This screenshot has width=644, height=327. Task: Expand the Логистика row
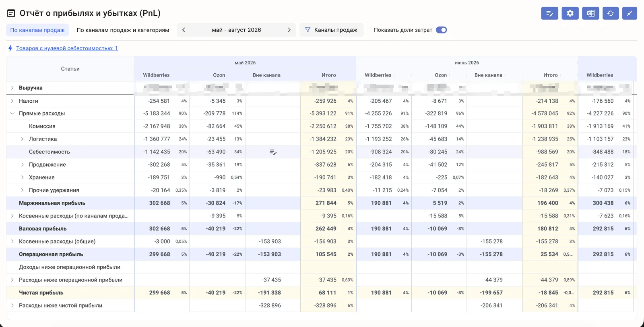(x=22, y=139)
